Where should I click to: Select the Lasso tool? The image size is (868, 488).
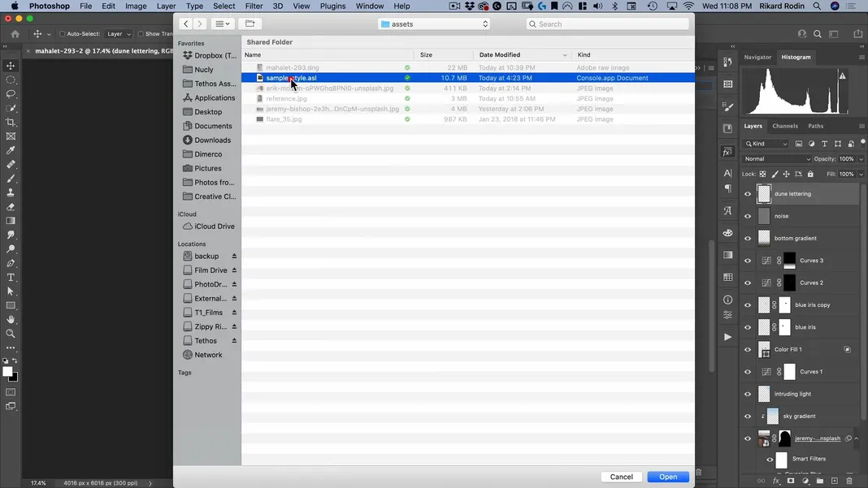point(11,94)
